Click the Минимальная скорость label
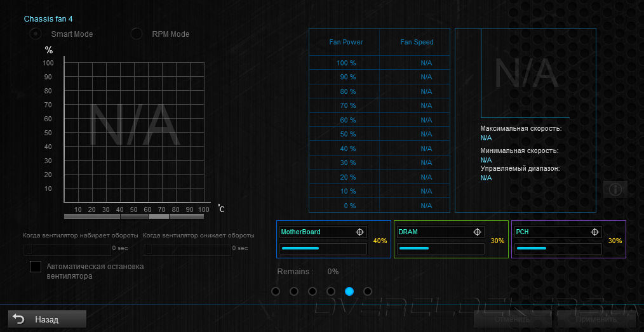This screenshot has height=332, width=644. point(520,151)
